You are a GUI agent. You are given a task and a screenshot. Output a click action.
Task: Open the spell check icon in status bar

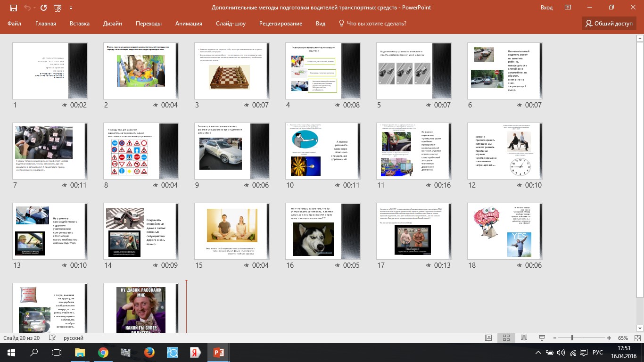[52, 338]
